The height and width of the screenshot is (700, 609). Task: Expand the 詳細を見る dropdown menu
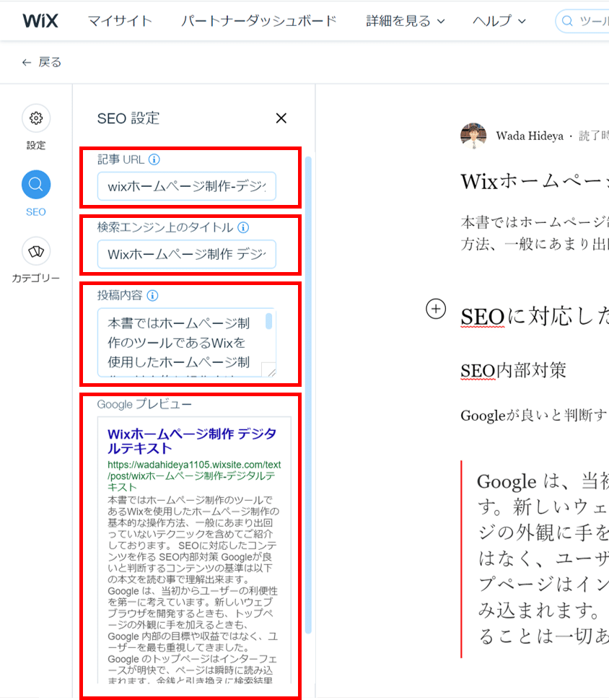[x=399, y=21]
